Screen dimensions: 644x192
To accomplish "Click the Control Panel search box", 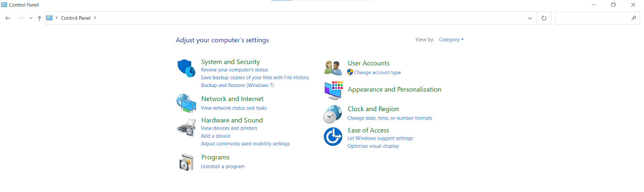I will coord(592,18).
